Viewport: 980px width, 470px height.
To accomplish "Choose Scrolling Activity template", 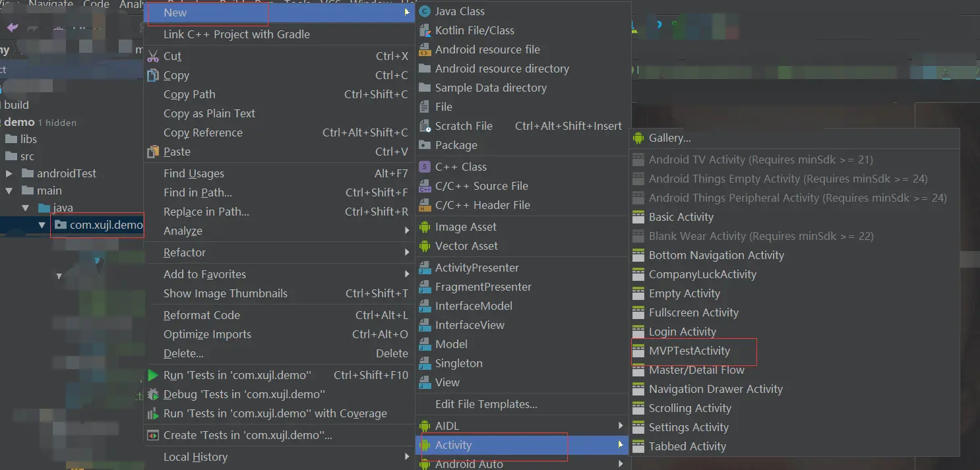I will [x=795, y=408].
